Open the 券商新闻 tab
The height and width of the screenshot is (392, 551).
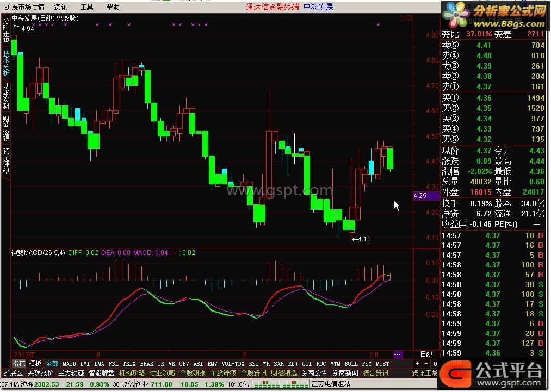coord(345,372)
